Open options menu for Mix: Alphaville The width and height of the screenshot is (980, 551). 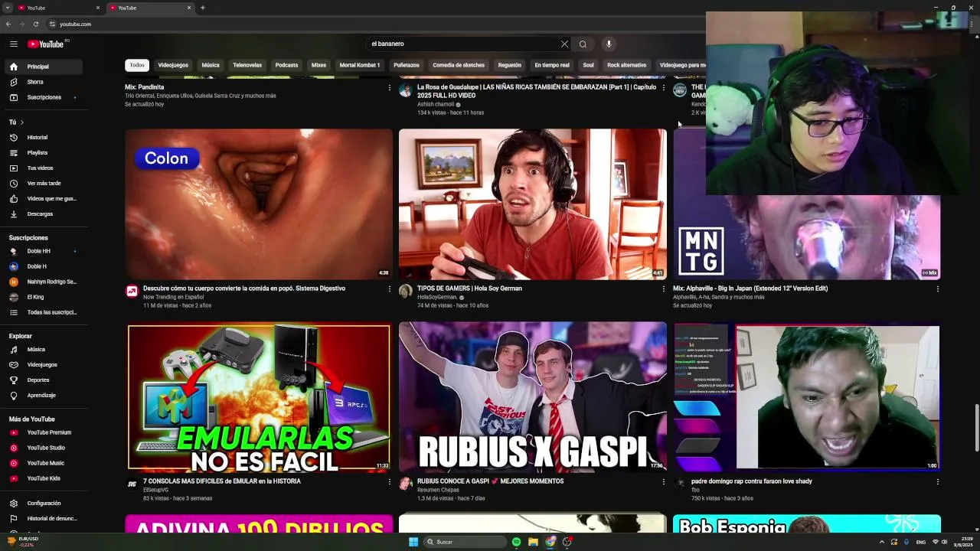pos(937,289)
